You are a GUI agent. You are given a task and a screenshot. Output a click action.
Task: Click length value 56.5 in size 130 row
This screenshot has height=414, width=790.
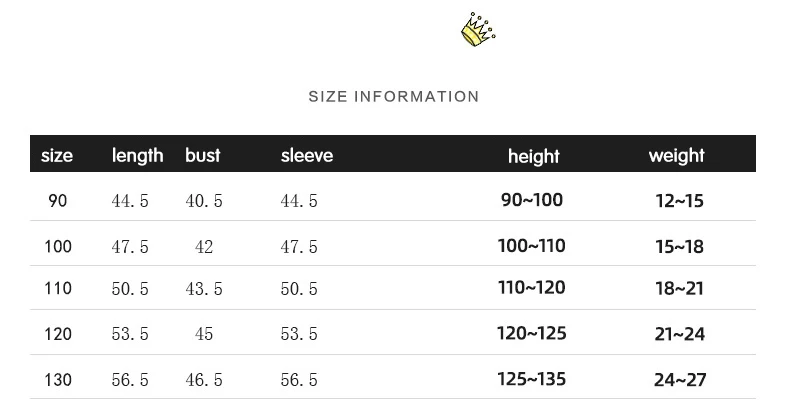130,379
